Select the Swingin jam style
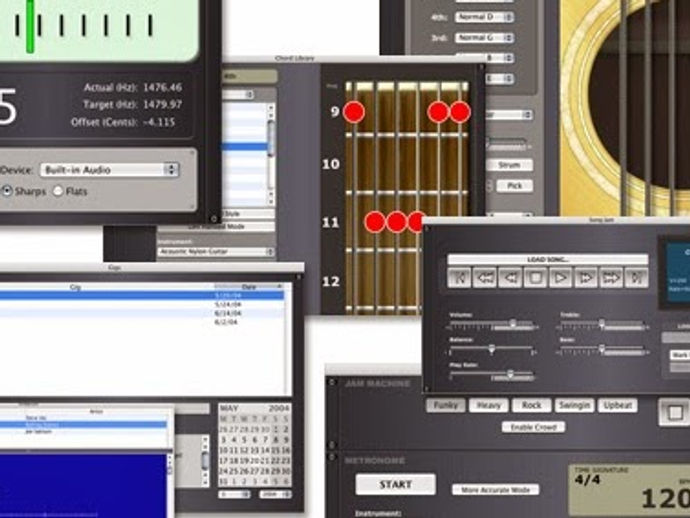The image size is (690, 518). point(574,405)
